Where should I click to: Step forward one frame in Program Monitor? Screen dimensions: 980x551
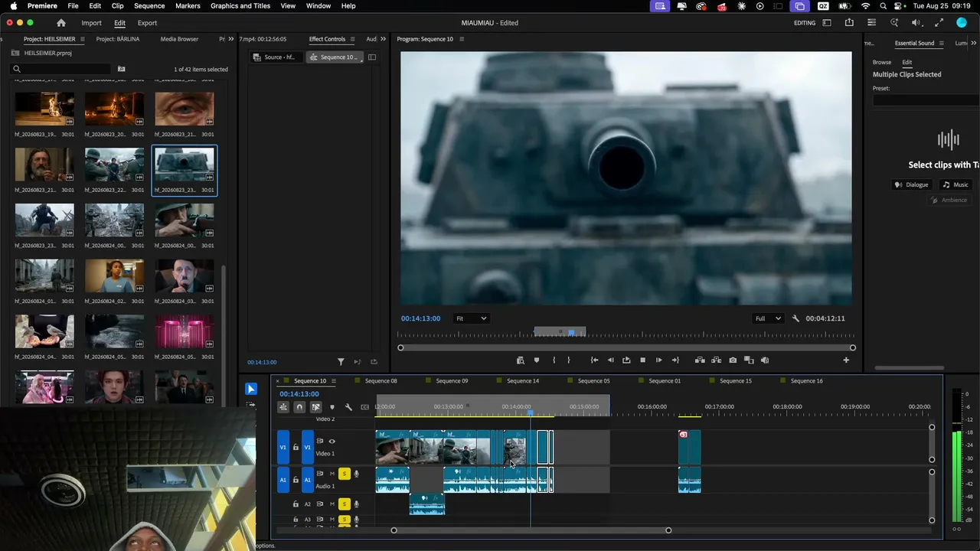(658, 360)
